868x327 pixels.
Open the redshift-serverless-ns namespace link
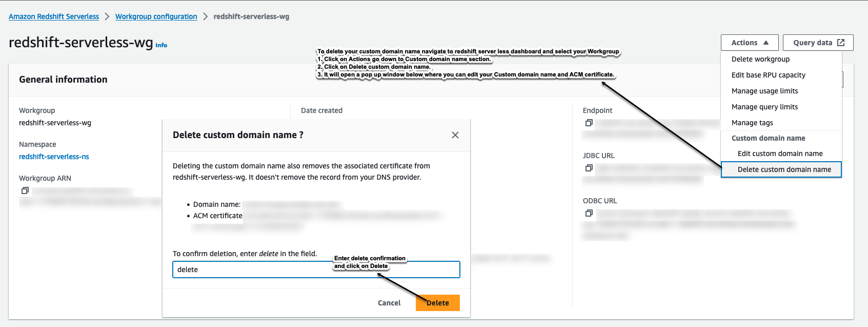[54, 157]
